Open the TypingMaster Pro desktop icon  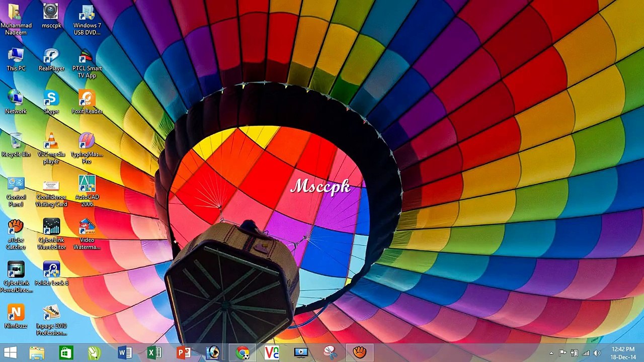click(87, 148)
